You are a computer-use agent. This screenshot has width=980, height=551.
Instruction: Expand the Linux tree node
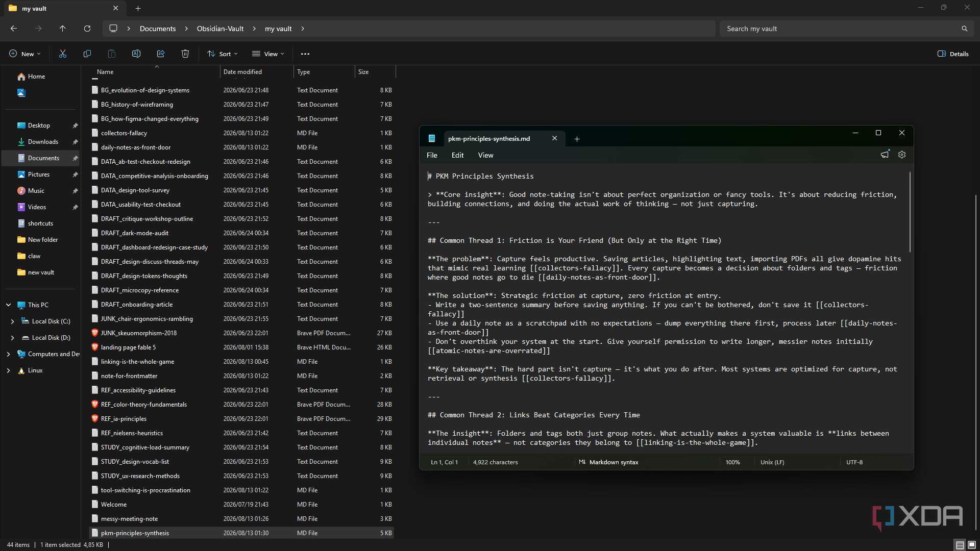tap(8, 370)
